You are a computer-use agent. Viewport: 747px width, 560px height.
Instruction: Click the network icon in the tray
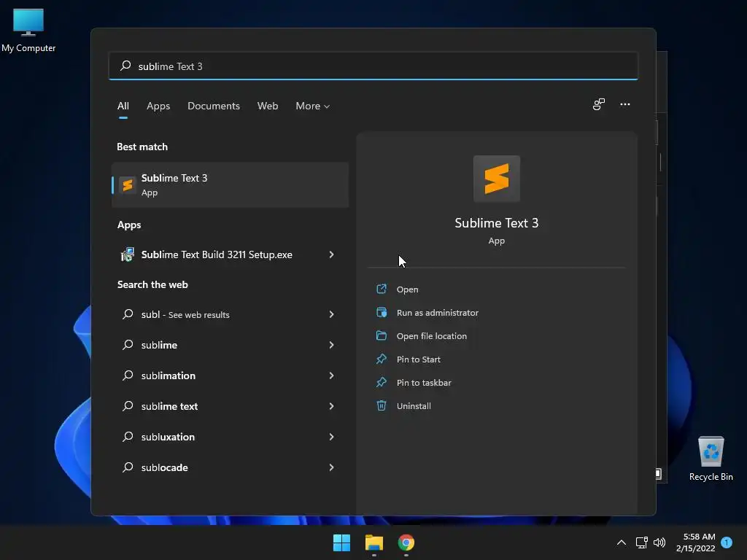pos(641,542)
